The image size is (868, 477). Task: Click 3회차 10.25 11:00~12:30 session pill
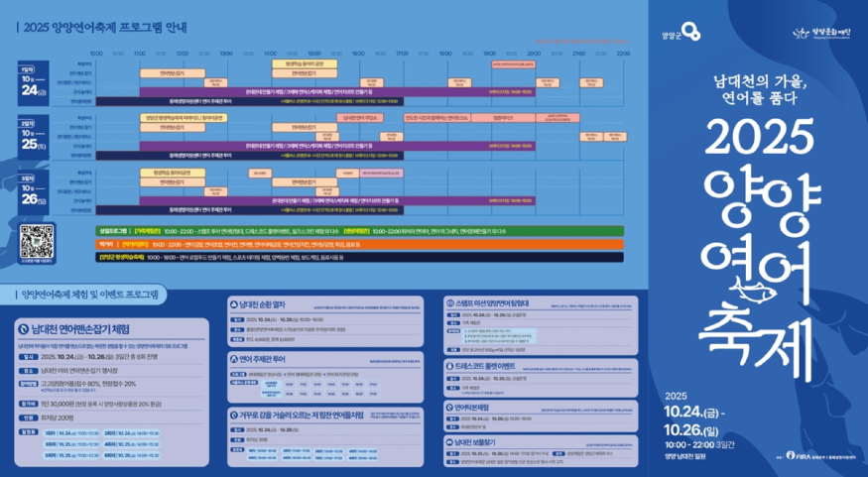point(71,444)
